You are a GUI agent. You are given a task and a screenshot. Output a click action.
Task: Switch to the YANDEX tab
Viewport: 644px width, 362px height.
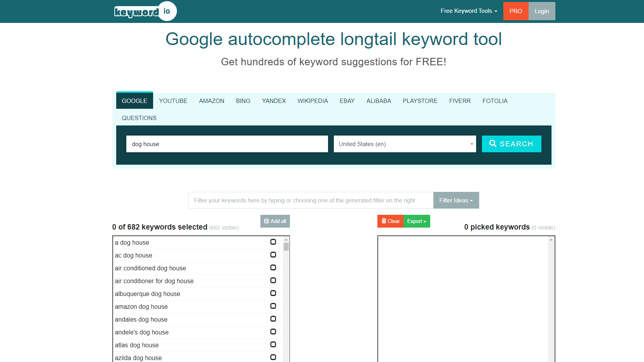[x=274, y=101]
